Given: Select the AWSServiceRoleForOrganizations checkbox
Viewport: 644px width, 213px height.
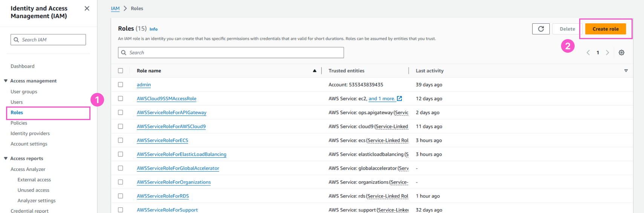Looking at the screenshot, I should [x=121, y=182].
